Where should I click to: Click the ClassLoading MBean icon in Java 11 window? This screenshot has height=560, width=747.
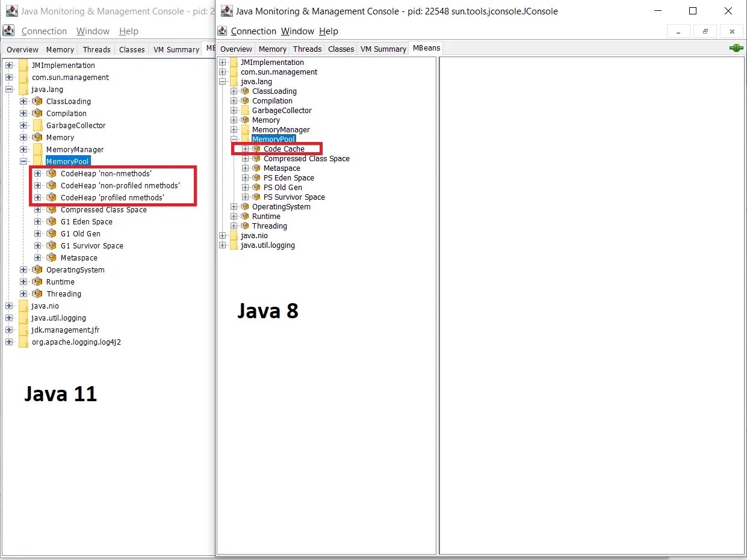tap(37, 101)
